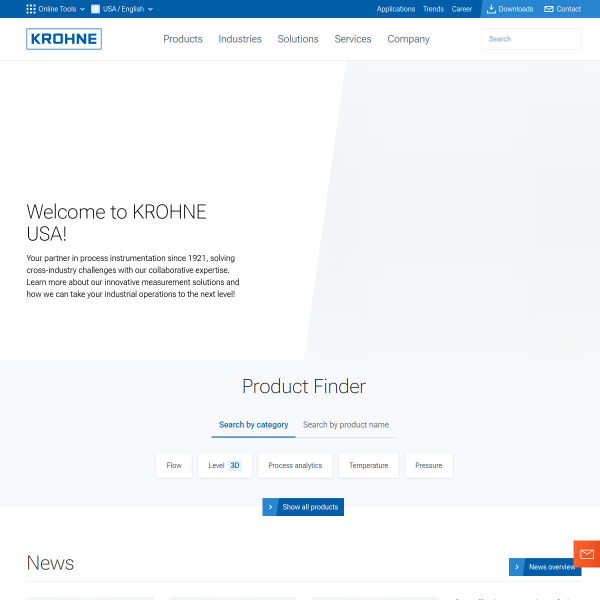
Task: Go to Career link
Action: [x=461, y=9]
